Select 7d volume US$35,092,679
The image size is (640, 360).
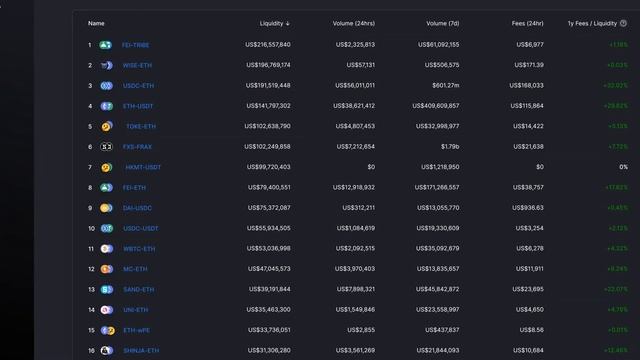click(x=438, y=248)
